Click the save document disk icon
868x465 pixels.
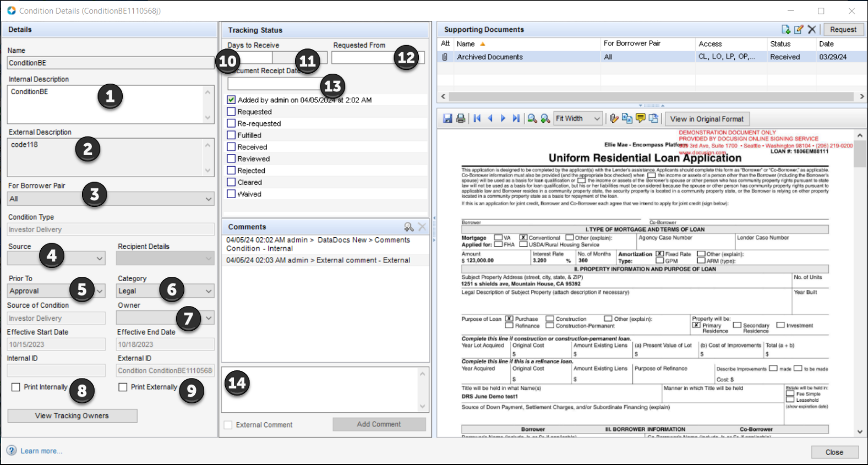447,118
